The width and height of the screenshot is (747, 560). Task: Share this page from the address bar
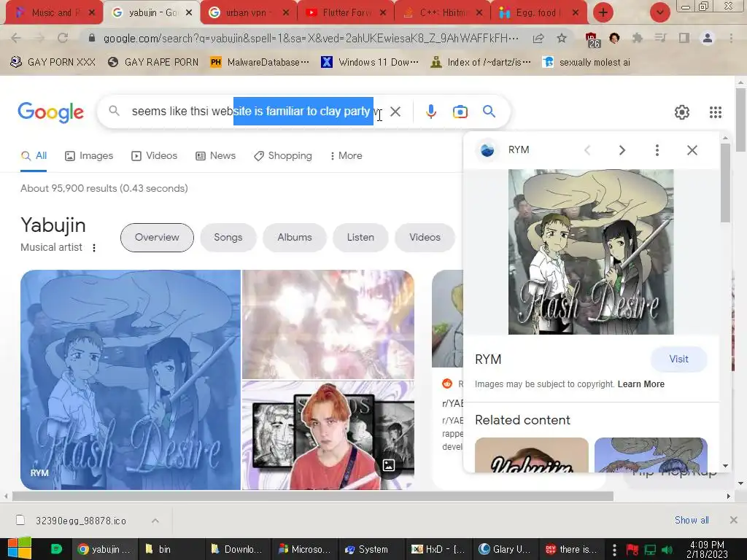538,38
